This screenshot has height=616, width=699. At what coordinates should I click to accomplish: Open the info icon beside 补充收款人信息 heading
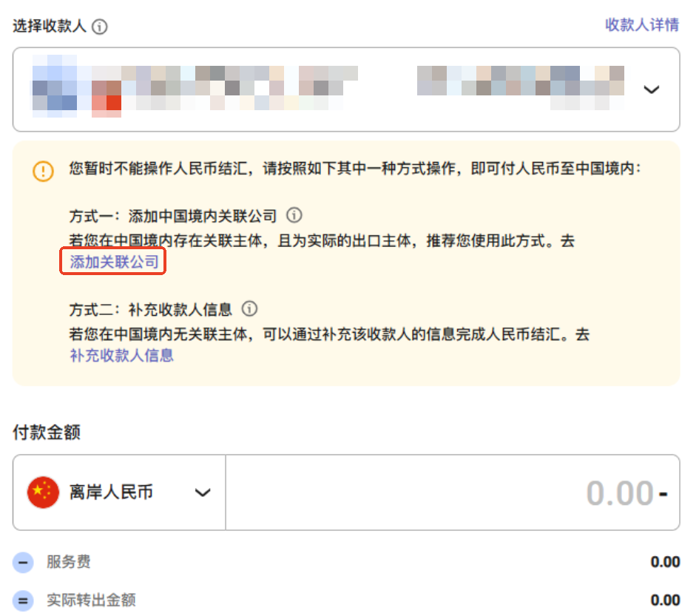(249, 310)
